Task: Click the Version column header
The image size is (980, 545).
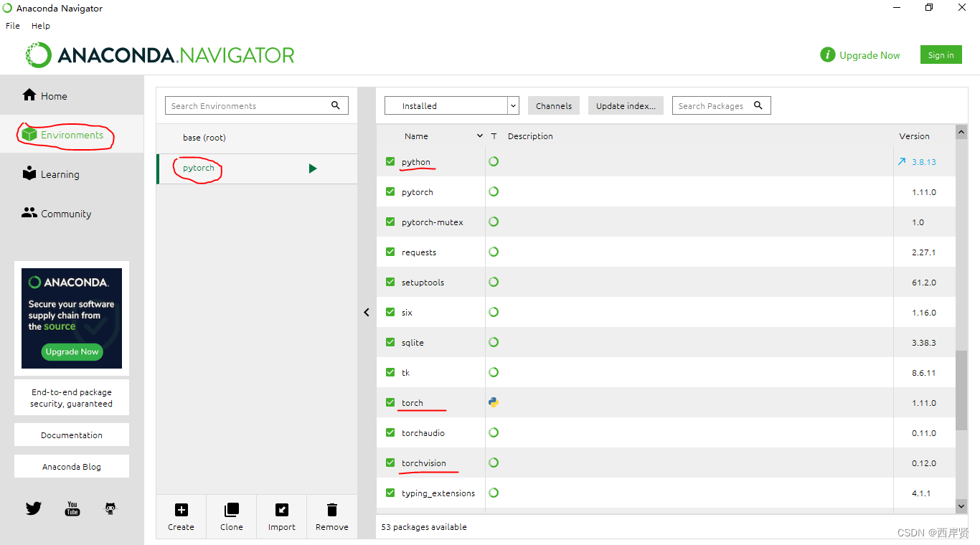Action: coord(914,136)
